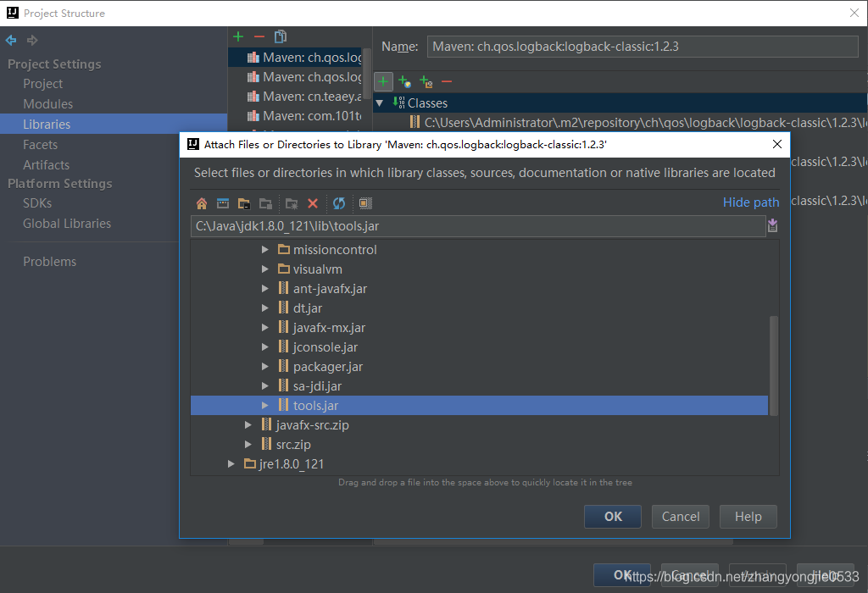Image resolution: width=868 pixels, height=593 pixels.
Task: Click the back navigation arrow
Action: (11, 40)
